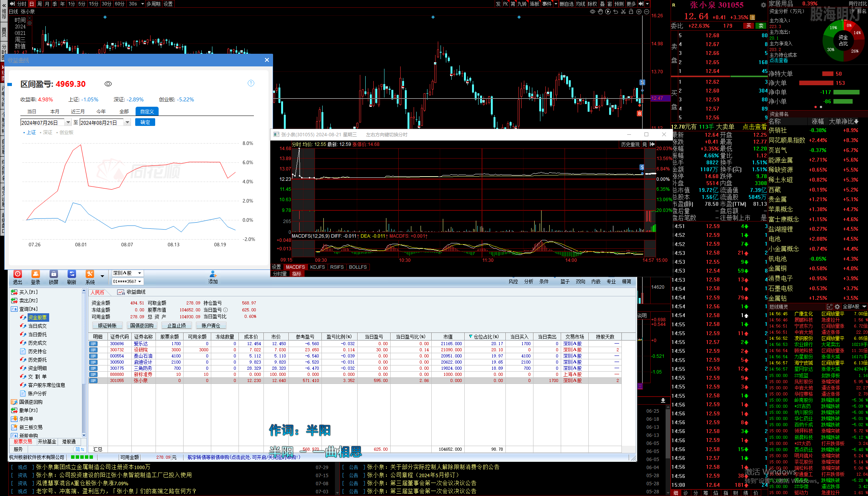Click the orange 登录 login icon
This screenshot has width=868, height=496.
(x=35, y=274)
